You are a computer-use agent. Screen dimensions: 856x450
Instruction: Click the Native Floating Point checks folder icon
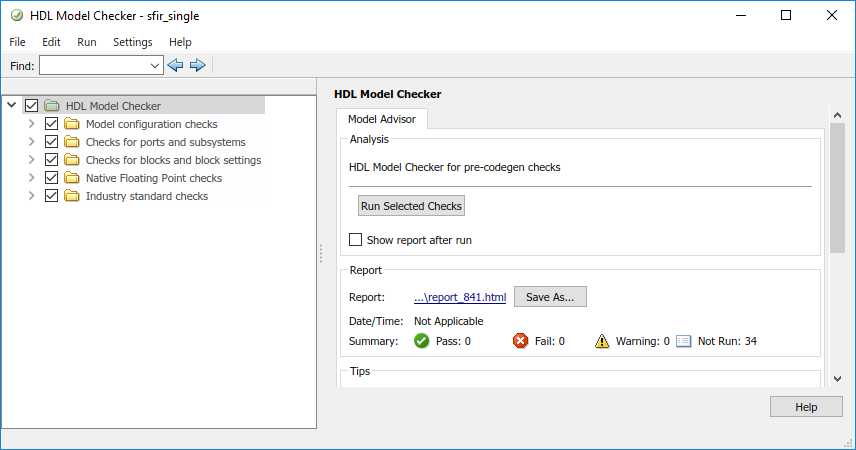coord(72,178)
